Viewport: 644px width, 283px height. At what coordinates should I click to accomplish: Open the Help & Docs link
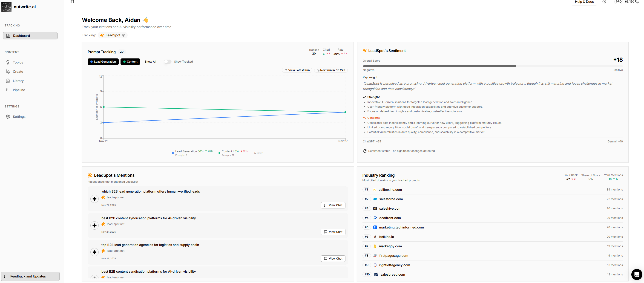coord(584,2)
